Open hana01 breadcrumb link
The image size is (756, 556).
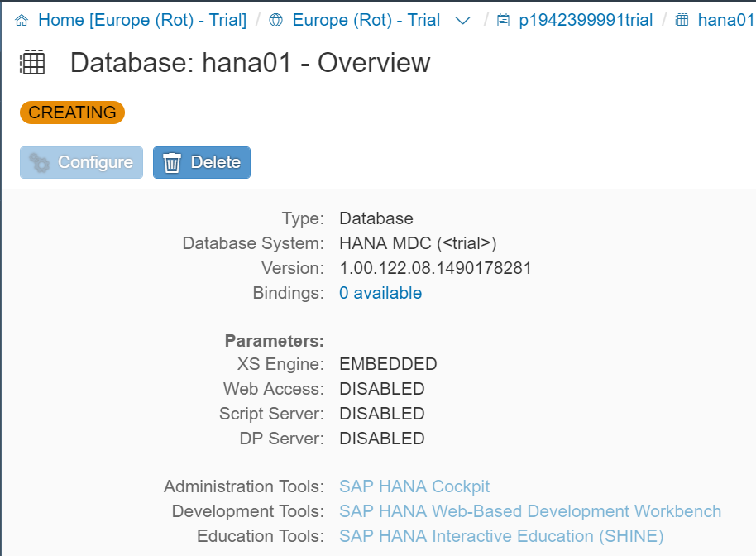tap(726, 20)
